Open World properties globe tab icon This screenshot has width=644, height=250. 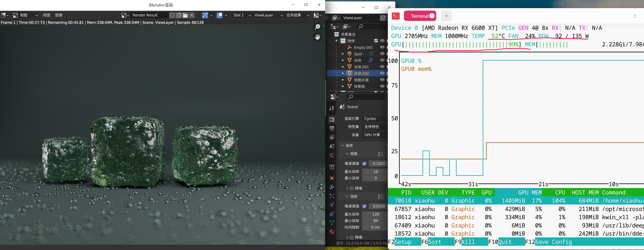(332, 155)
